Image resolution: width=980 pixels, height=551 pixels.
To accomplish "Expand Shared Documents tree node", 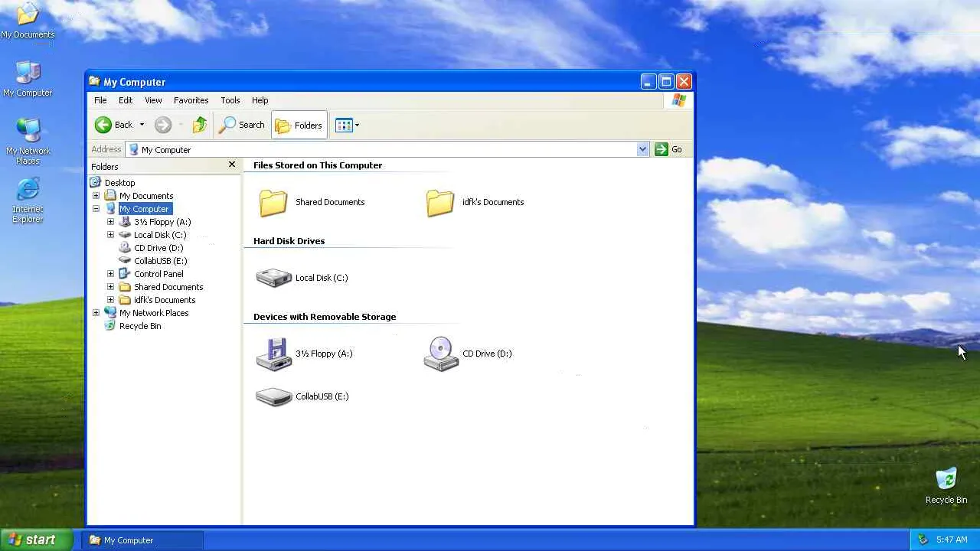I will click(110, 287).
